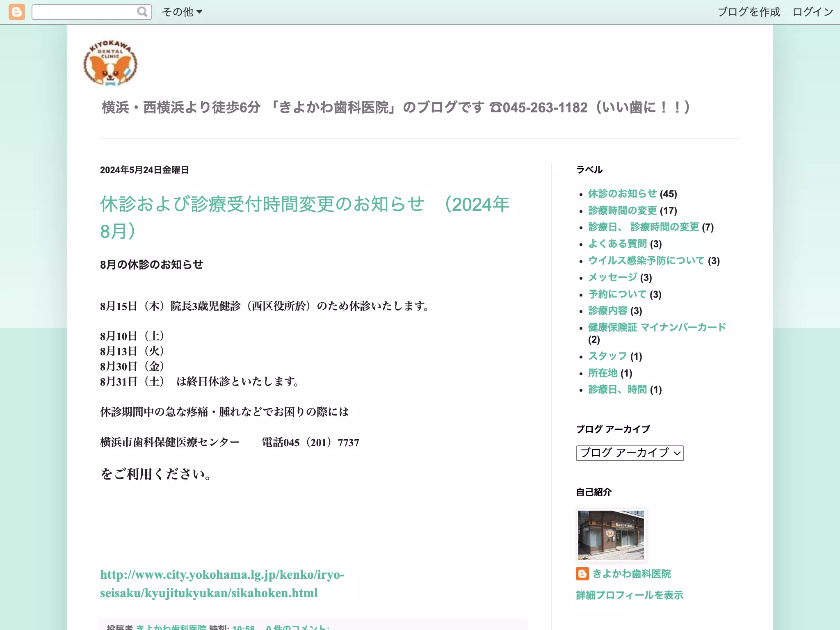Click the ログイン link
The image size is (840, 630).
click(x=813, y=12)
